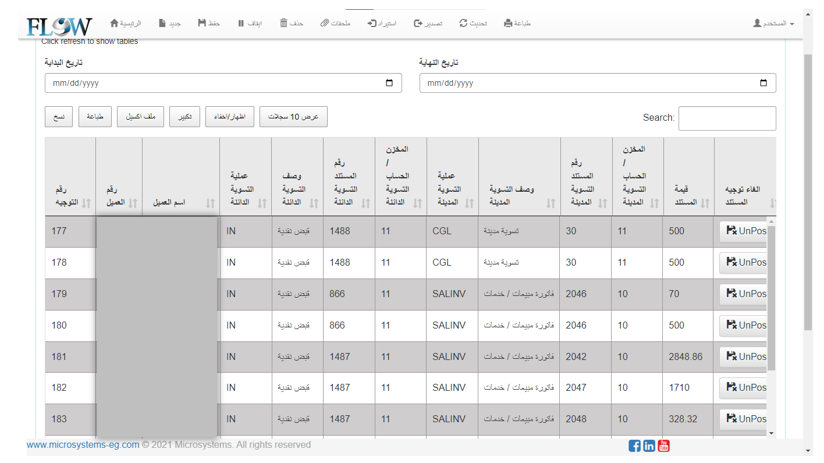Click the Save (حفظ) toolbar icon

point(202,23)
